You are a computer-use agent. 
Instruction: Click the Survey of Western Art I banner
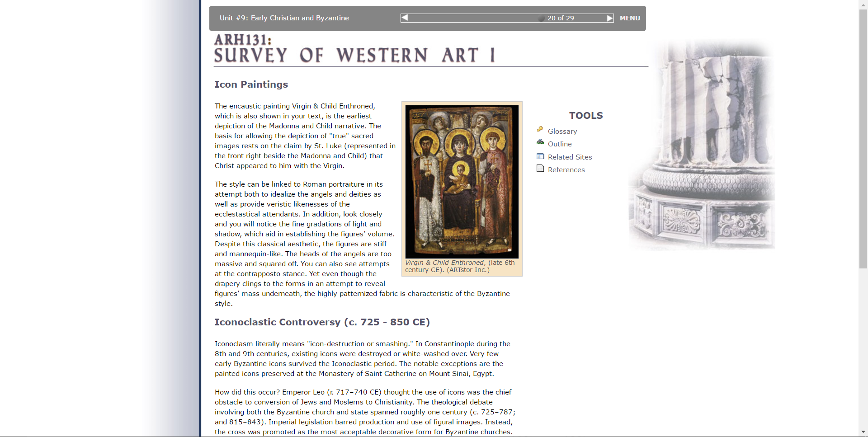pos(354,48)
